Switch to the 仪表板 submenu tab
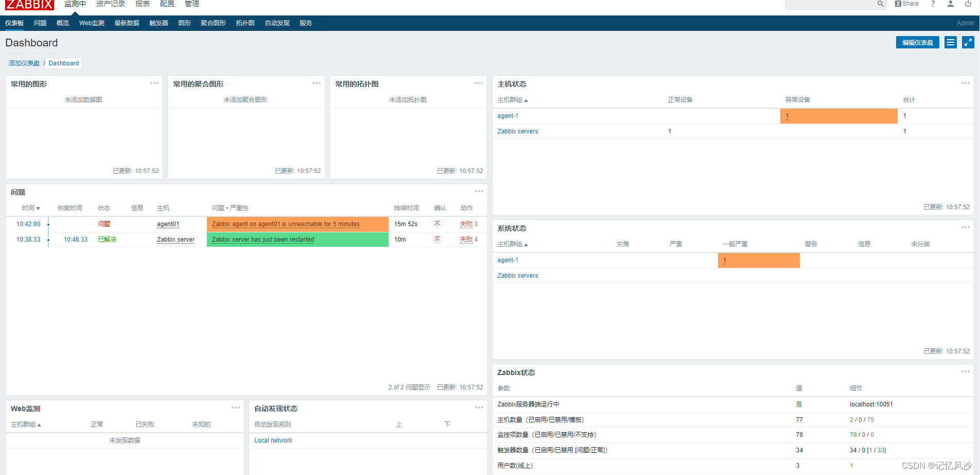 click(14, 23)
